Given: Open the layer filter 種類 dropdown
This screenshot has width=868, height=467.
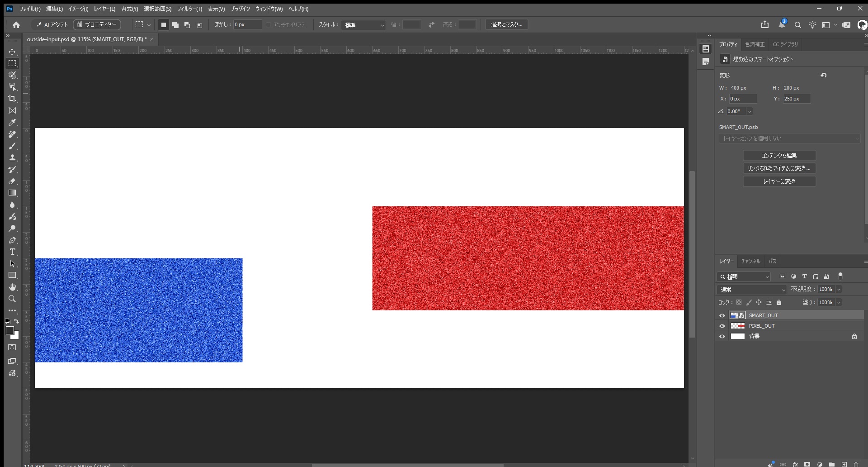Looking at the screenshot, I should (x=744, y=276).
